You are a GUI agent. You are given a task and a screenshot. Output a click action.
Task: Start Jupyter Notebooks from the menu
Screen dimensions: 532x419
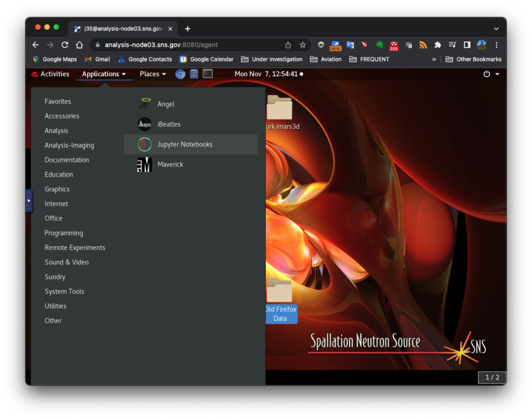[x=184, y=145]
